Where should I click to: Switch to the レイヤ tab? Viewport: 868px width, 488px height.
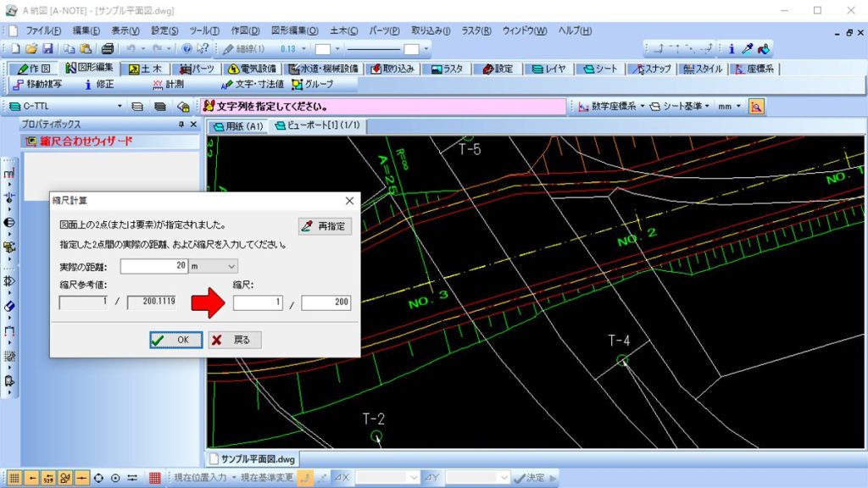click(548, 69)
